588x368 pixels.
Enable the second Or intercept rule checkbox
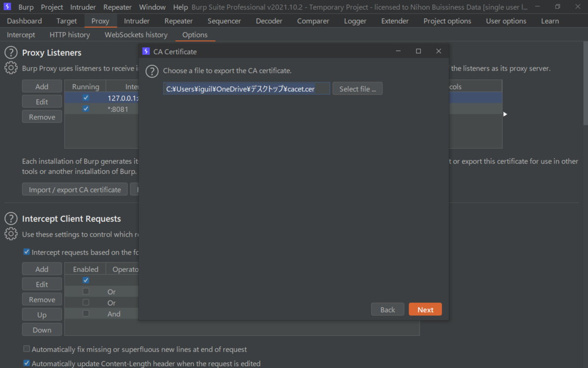point(86,303)
